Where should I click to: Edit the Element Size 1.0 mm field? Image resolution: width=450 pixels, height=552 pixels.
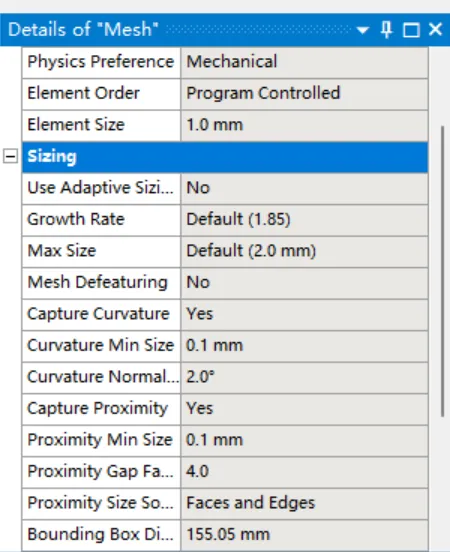(304, 126)
